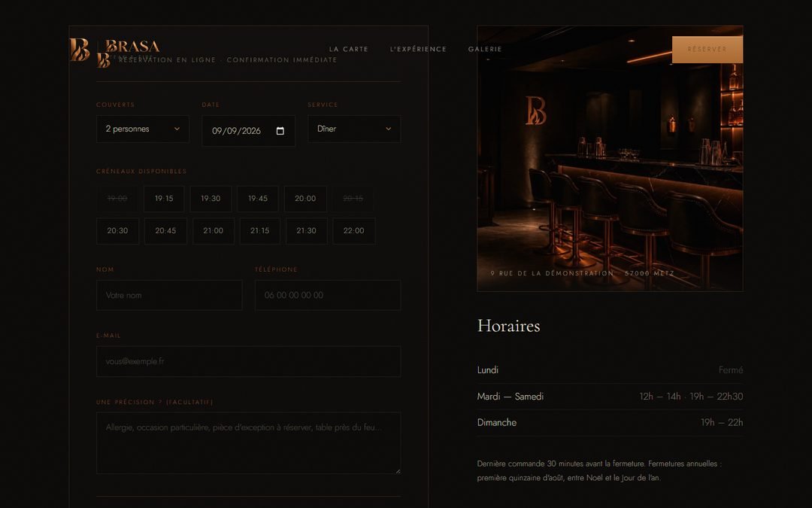
Task: Click the Dernière commande notice paragraph
Action: 600,470
